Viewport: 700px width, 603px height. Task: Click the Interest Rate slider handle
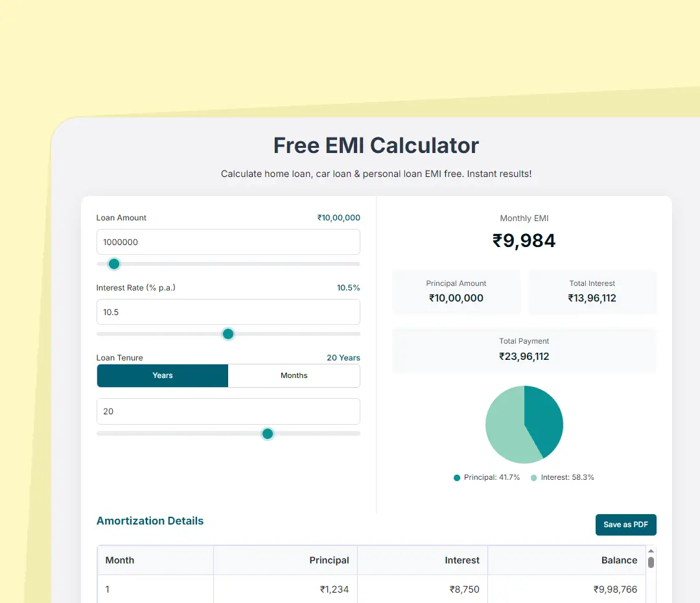pyautogui.click(x=227, y=334)
